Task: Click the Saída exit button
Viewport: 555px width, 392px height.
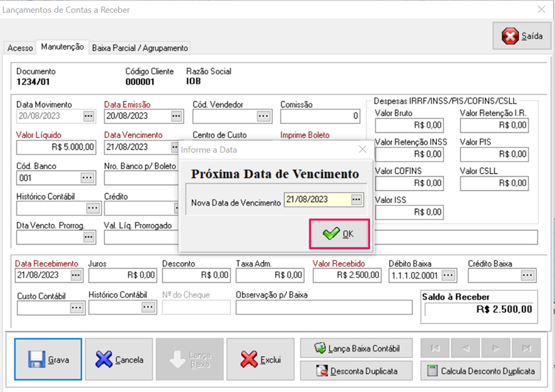Action: tap(522, 36)
